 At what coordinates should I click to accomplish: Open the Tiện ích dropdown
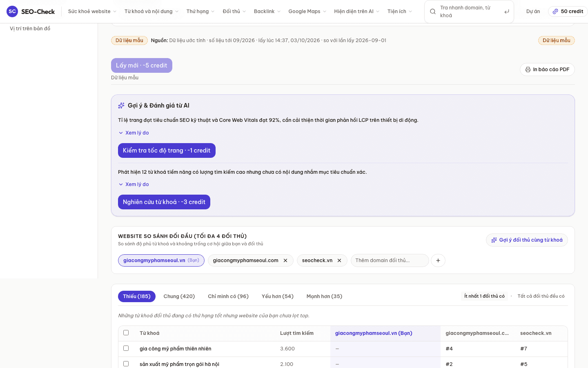point(400,11)
